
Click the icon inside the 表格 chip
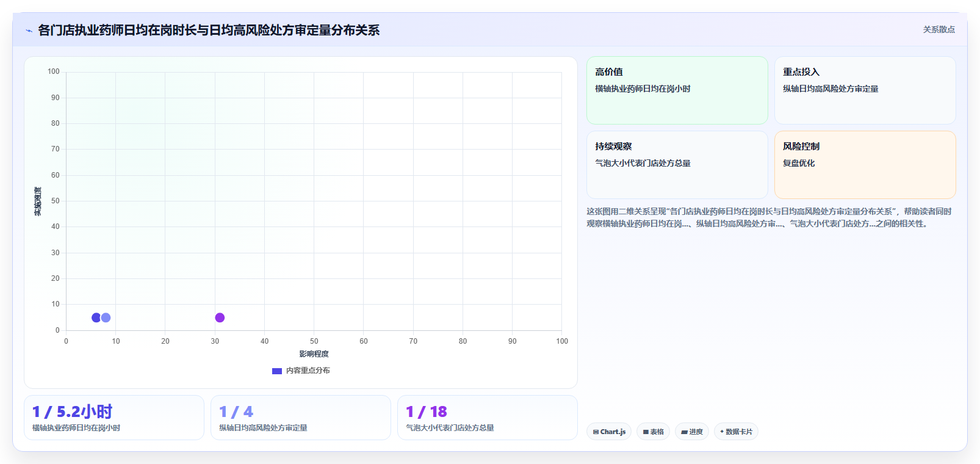(646, 432)
